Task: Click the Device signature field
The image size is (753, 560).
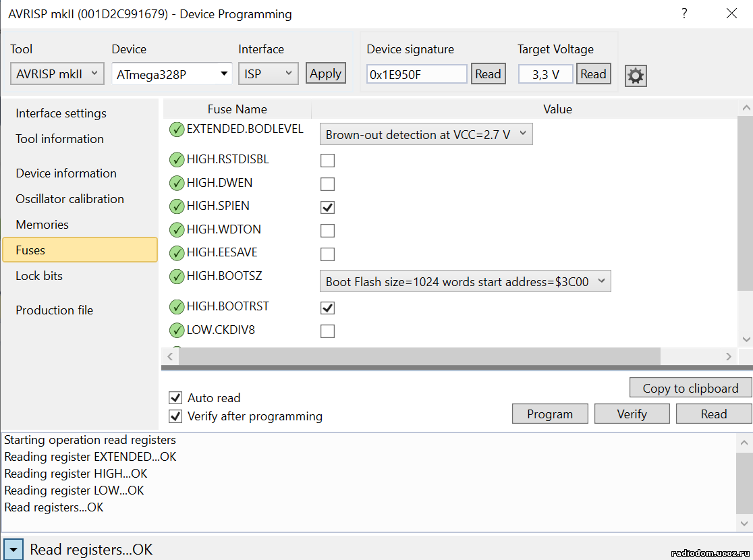Action: tap(416, 74)
